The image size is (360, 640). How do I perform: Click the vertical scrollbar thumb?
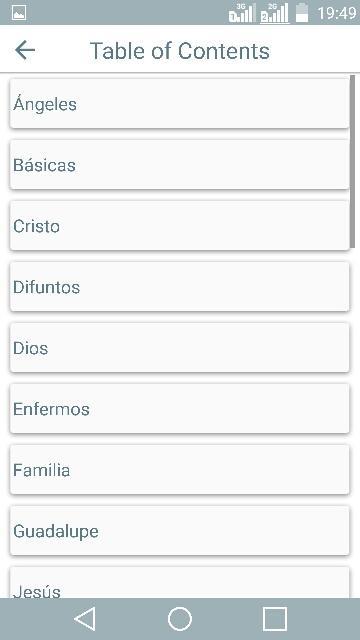pos(353,161)
